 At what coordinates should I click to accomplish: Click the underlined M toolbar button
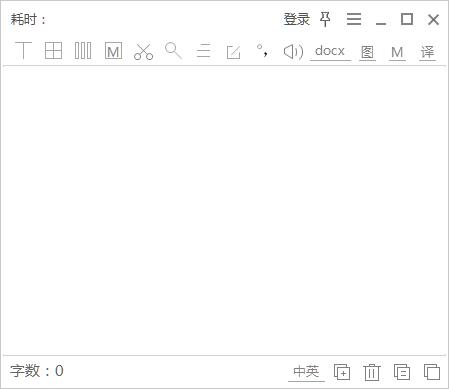click(397, 52)
